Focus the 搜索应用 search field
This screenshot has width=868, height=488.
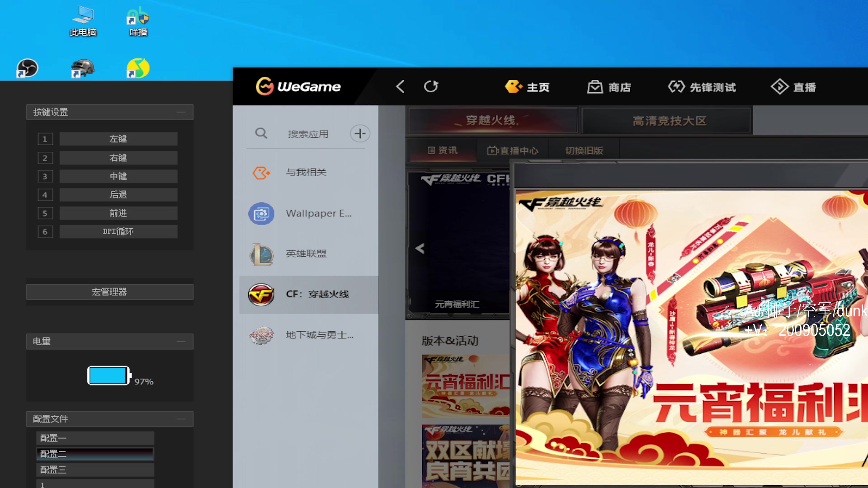308,134
